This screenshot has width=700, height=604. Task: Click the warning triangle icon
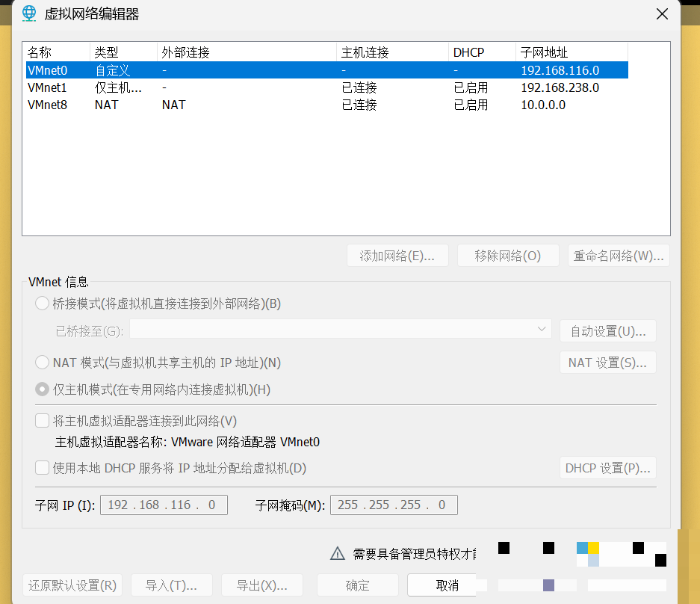(338, 553)
